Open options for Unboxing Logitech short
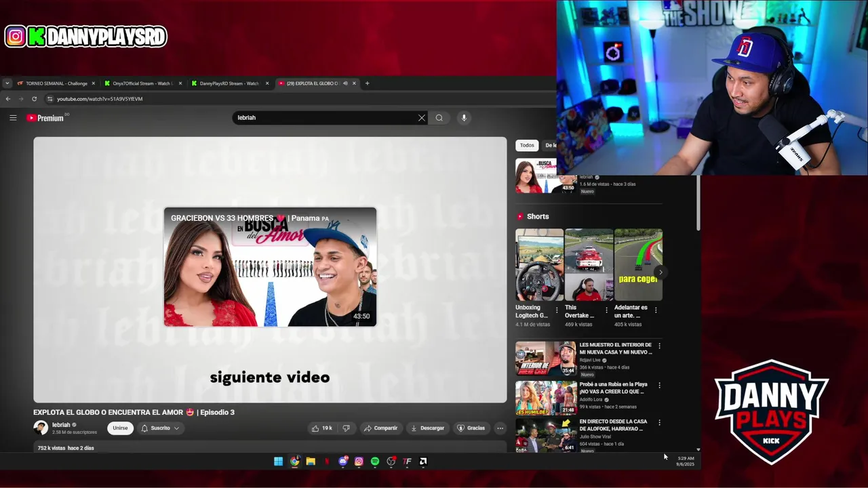 [x=557, y=310]
